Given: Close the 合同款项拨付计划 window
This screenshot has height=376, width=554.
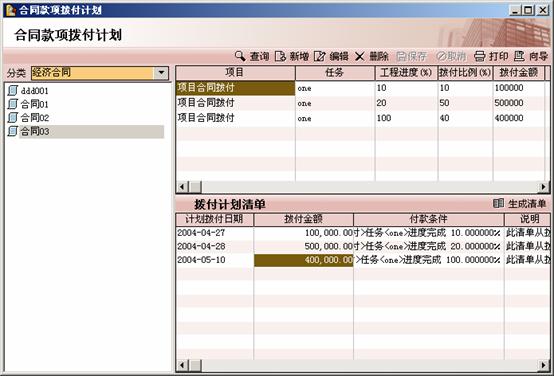Looking at the screenshot, I should pyautogui.click(x=542, y=10).
